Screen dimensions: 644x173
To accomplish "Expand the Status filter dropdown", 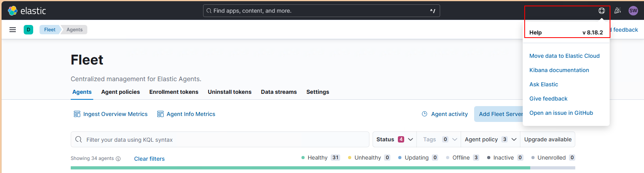I will tap(395, 139).
